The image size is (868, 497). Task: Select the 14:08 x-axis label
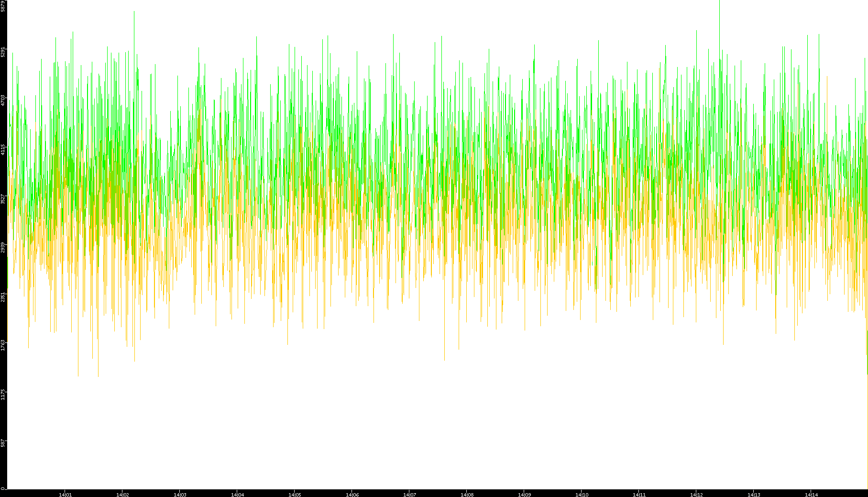click(x=467, y=494)
